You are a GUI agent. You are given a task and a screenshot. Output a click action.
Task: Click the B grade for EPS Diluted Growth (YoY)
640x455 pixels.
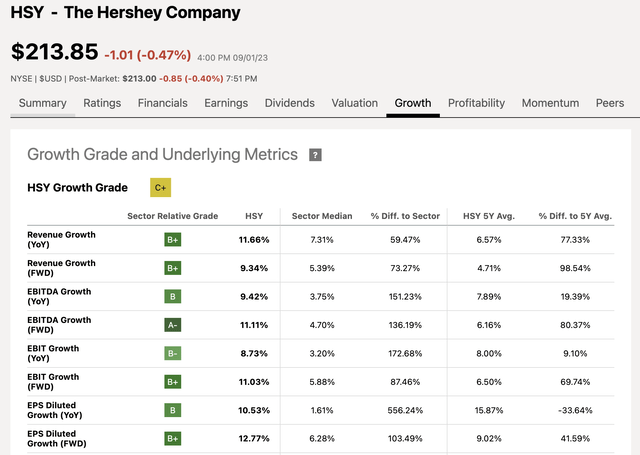tap(173, 411)
